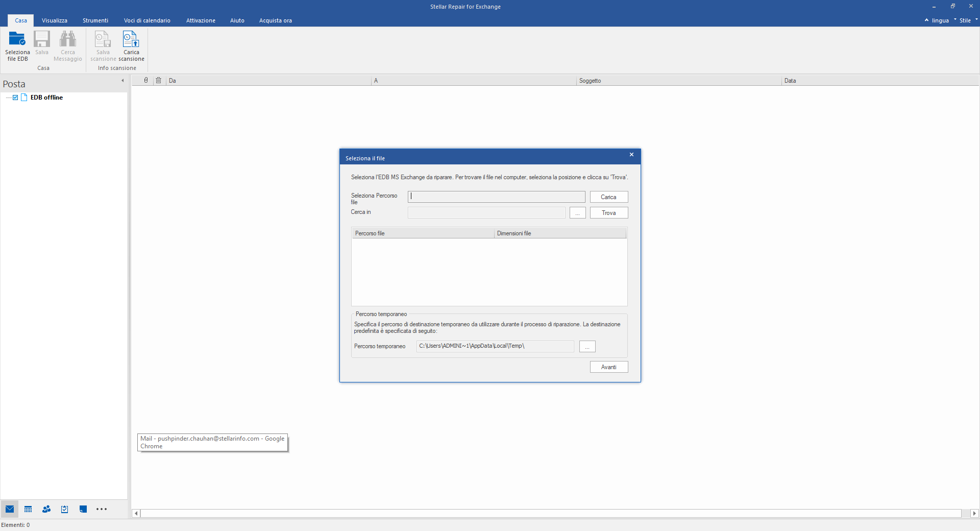Screen dimensions: 980x531
Task: Select the EDB offline tree node
Action: [x=46, y=98]
